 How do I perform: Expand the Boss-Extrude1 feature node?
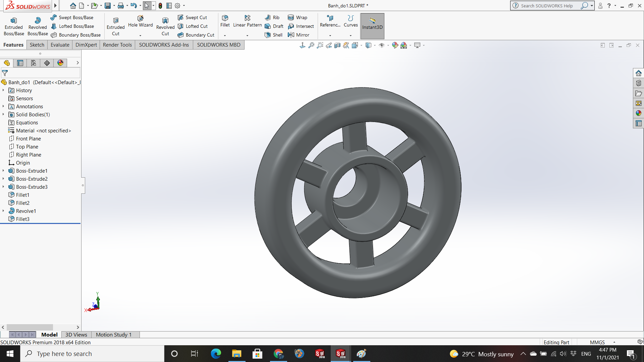coord(3,171)
